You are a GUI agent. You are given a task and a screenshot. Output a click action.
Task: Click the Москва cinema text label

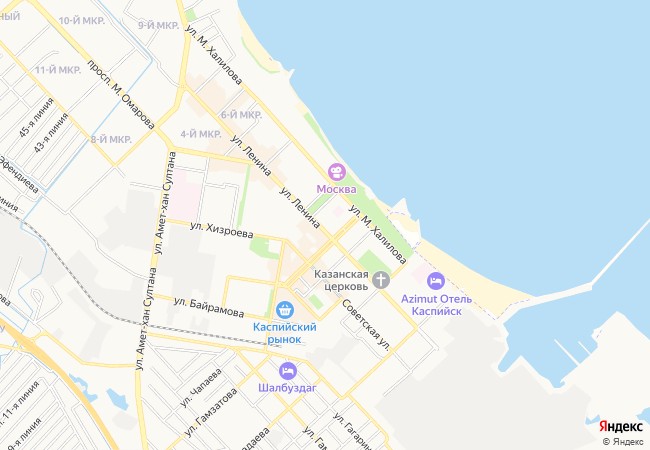point(336,189)
